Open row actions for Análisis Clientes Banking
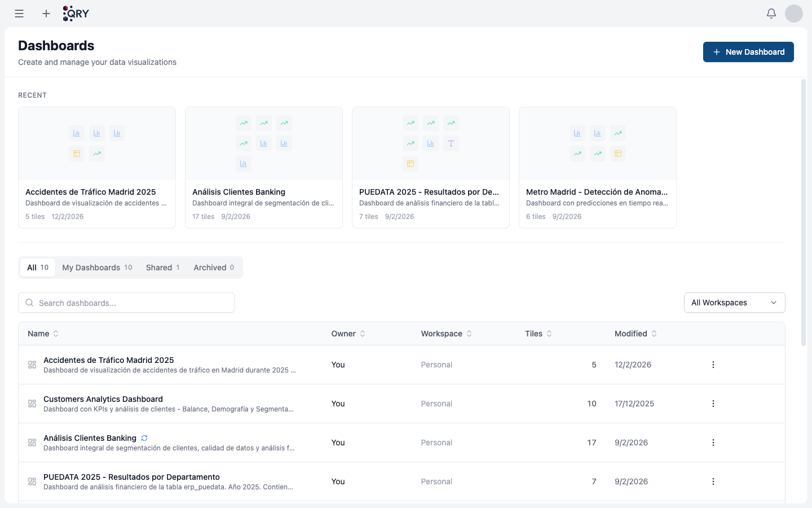 [713, 443]
